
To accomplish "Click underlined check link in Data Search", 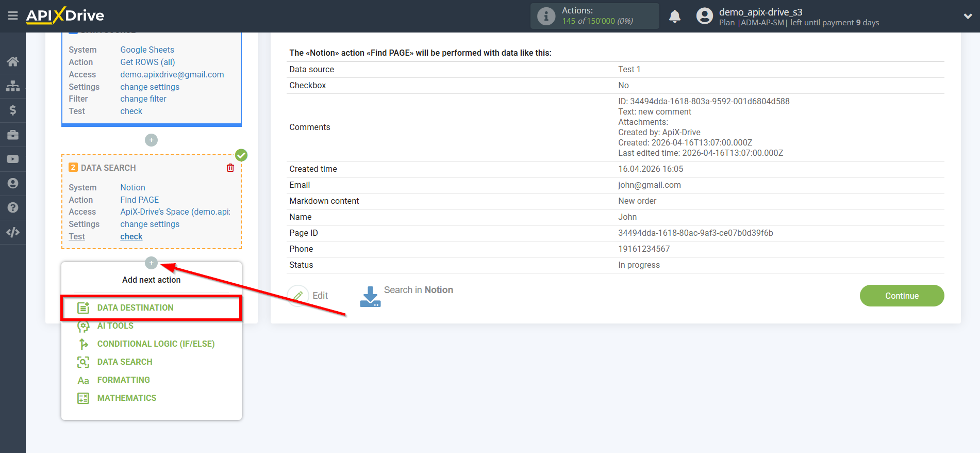I will 131,236.
